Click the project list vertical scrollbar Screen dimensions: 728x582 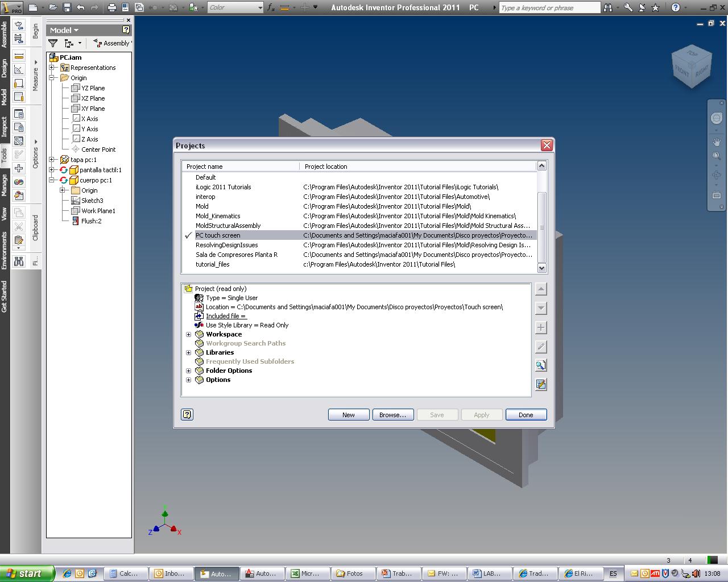[x=541, y=217]
